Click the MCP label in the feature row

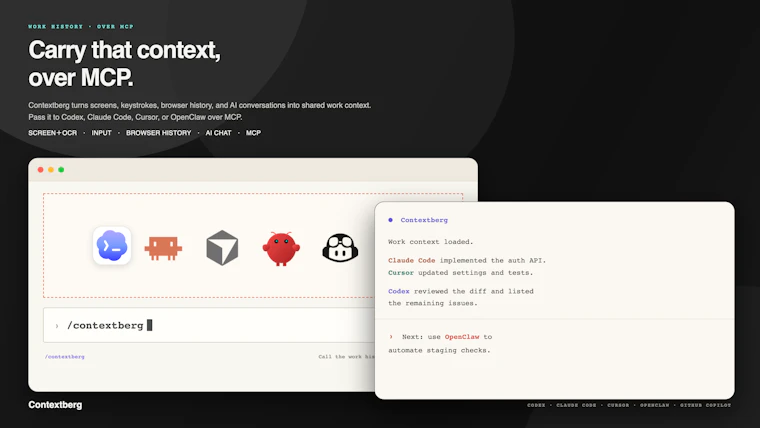point(253,133)
